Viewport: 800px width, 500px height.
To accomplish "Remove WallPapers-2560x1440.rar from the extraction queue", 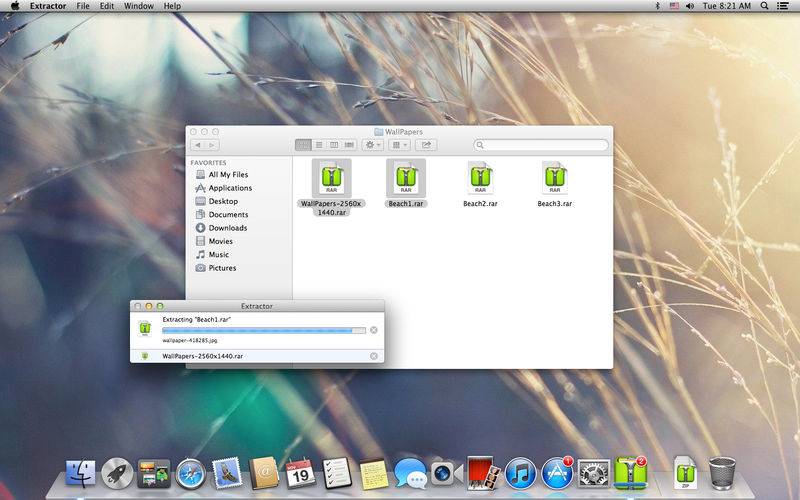I will pyautogui.click(x=374, y=356).
